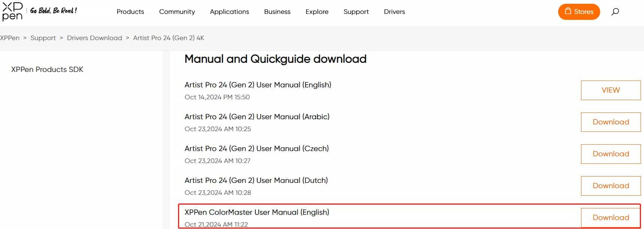Viewport: 644px width, 229px height.
Task: Go to Drivers Download breadcrumb link
Action: pyautogui.click(x=94, y=38)
